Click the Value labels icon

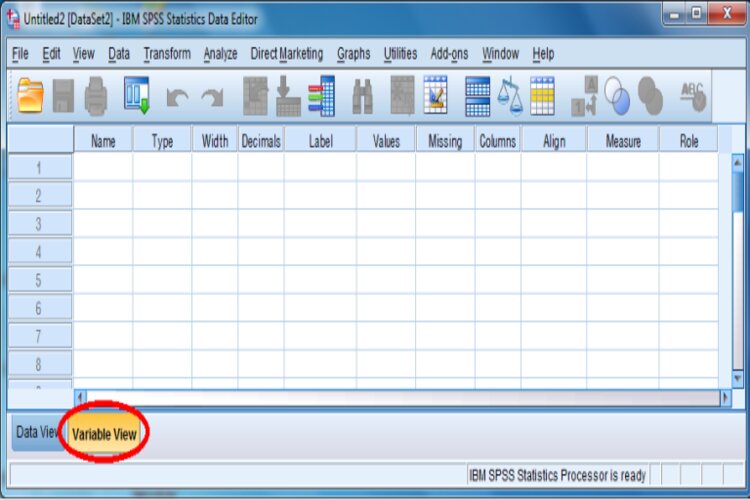click(585, 97)
